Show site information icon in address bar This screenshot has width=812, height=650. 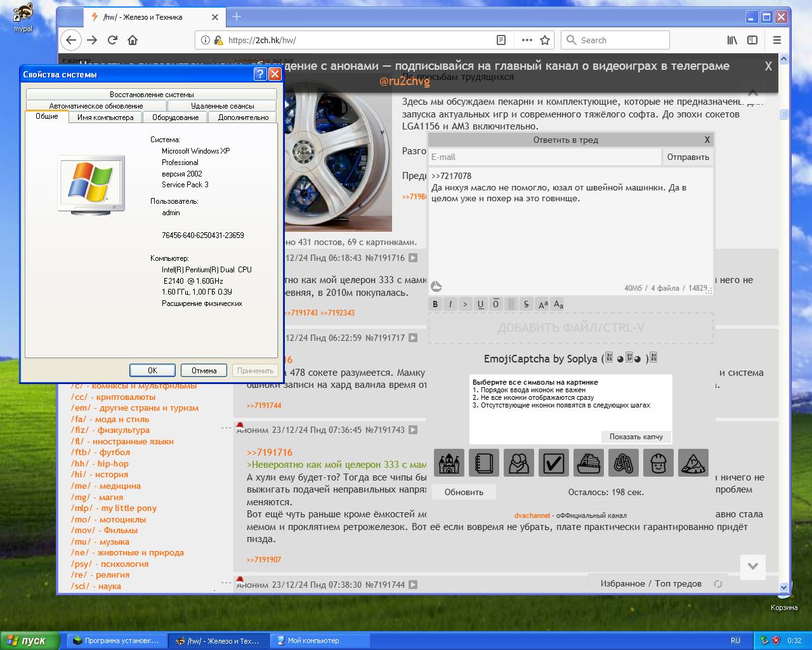[x=205, y=40]
